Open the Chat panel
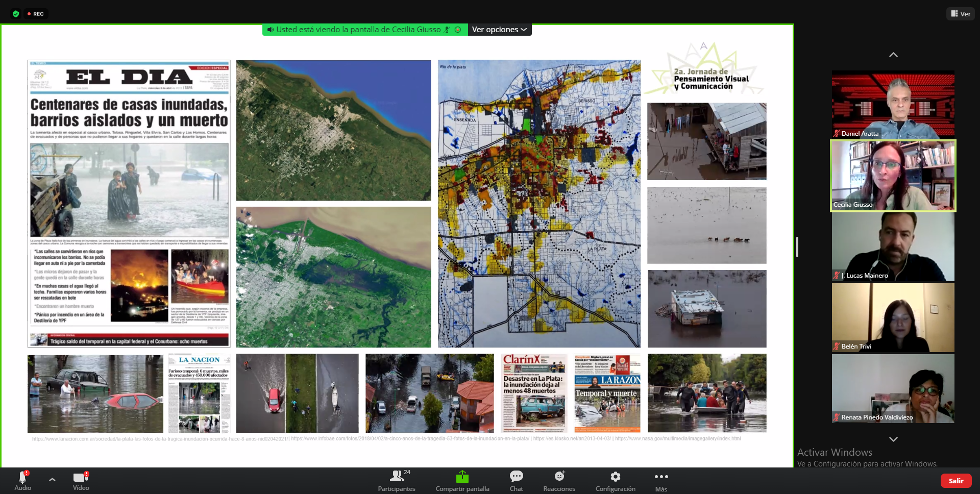This screenshot has width=980, height=494. pyautogui.click(x=516, y=481)
